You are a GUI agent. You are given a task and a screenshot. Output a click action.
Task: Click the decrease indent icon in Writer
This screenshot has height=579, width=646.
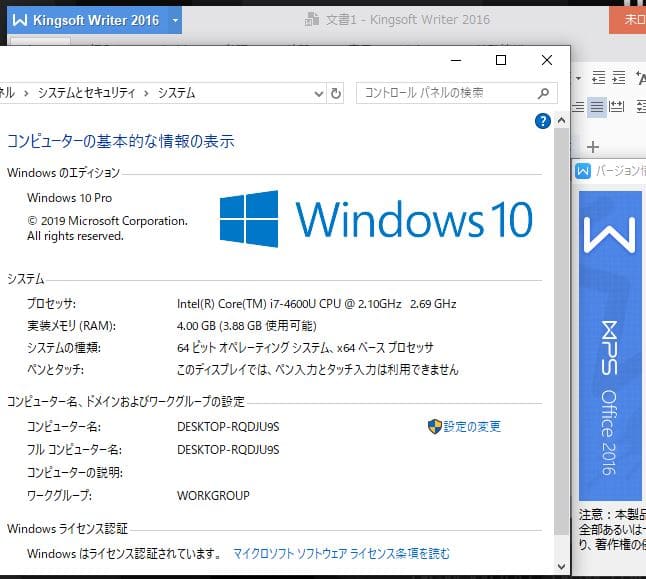coord(599,78)
